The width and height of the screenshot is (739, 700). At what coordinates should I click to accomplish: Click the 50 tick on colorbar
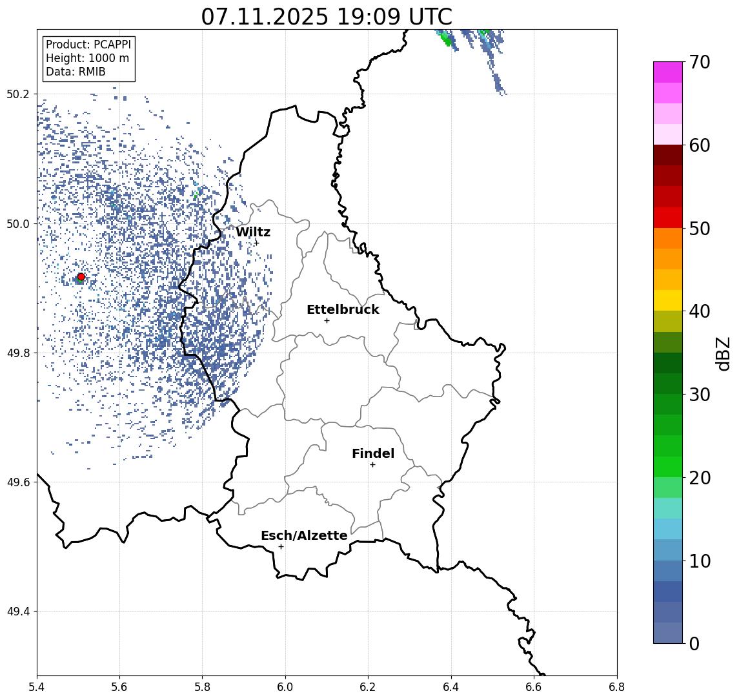700,229
